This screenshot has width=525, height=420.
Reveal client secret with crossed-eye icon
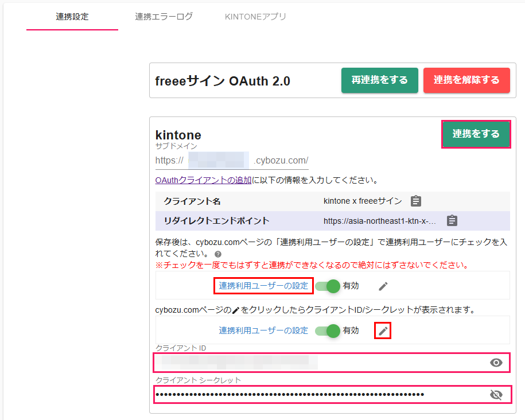(x=496, y=395)
